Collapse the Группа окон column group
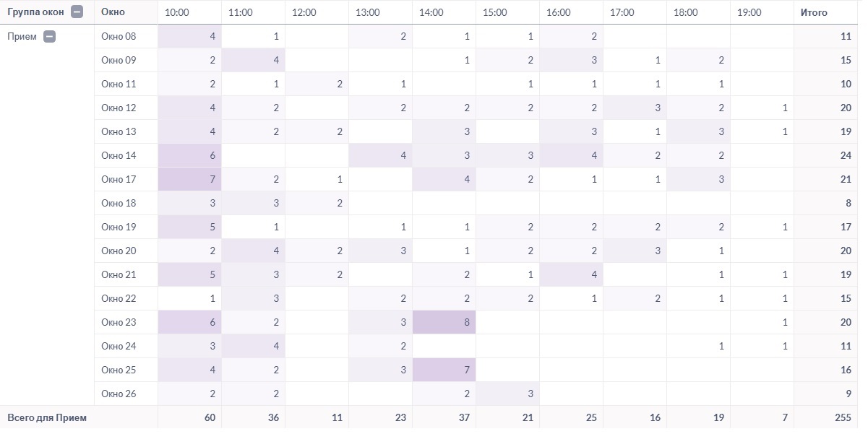 77,12
